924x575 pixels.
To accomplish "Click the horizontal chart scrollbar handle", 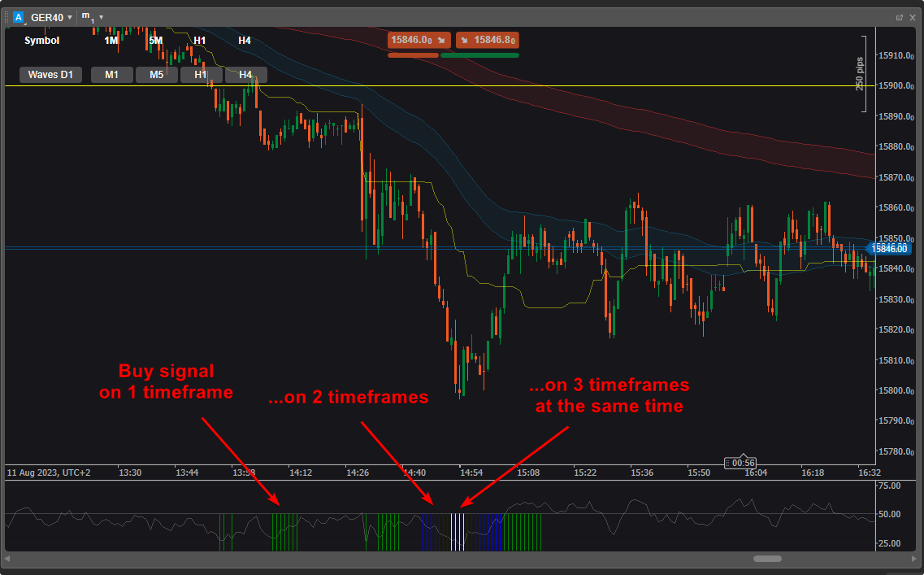I will [x=767, y=559].
